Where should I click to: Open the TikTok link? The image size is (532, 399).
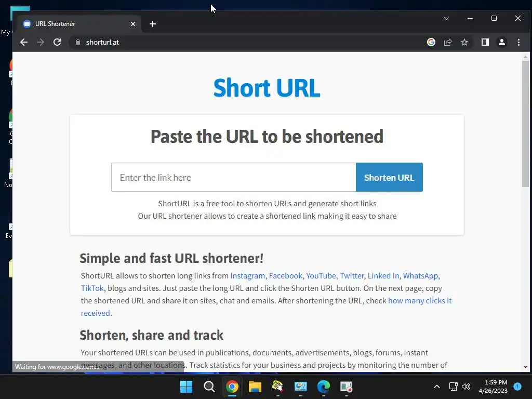(92, 288)
